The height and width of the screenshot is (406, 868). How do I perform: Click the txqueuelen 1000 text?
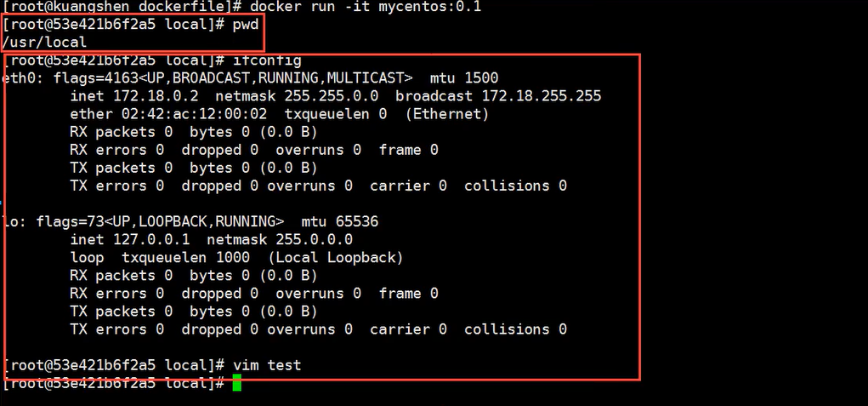coord(185,258)
